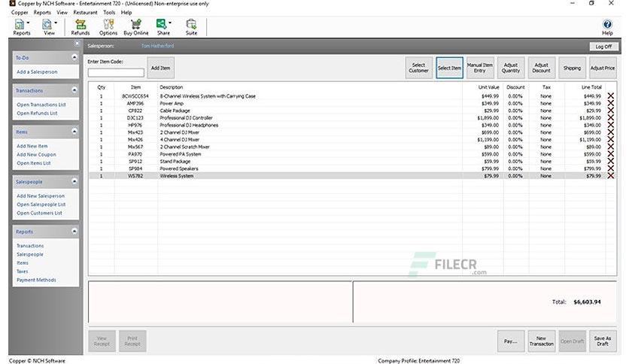629x364 pixels.
Task: Click Save As Draft
Action: (603, 341)
